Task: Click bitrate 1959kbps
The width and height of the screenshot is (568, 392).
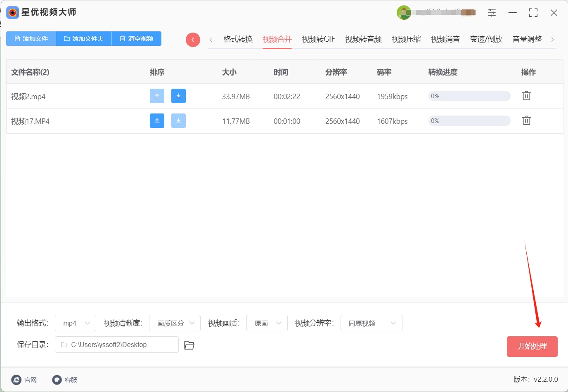Action: tap(392, 97)
